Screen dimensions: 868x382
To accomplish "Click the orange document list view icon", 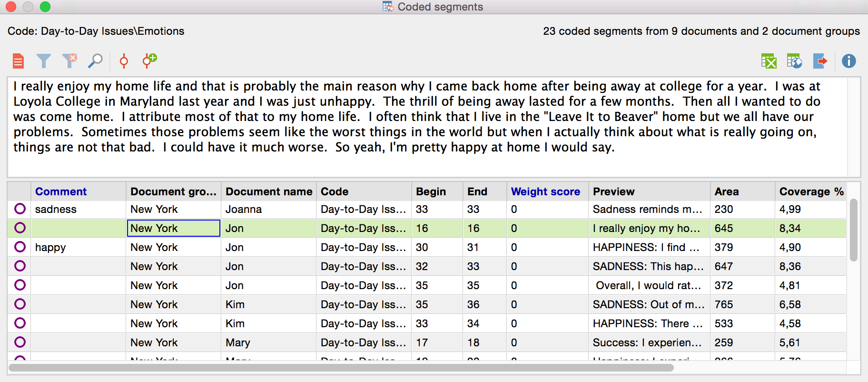I will [19, 61].
